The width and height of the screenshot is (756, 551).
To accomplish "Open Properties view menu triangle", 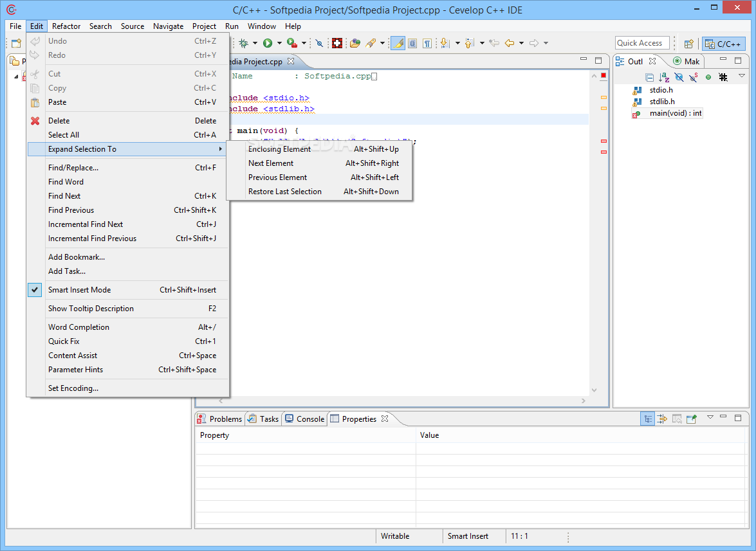I will click(710, 417).
